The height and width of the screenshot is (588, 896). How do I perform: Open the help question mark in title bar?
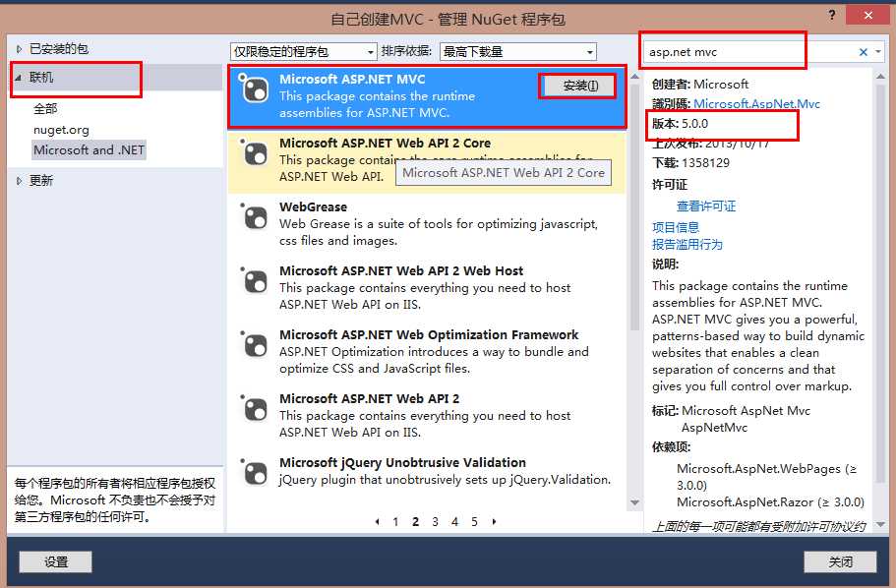pyautogui.click(x=832, y=15)
